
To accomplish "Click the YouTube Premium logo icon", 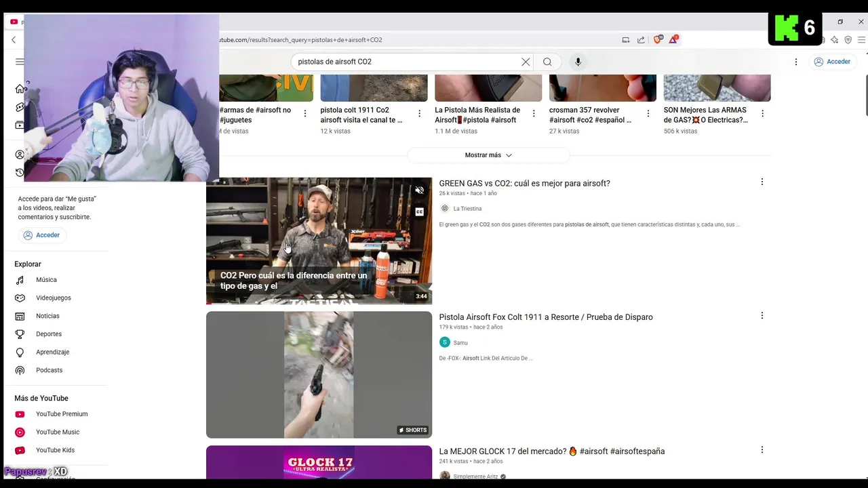I will (x=20, y=414).
